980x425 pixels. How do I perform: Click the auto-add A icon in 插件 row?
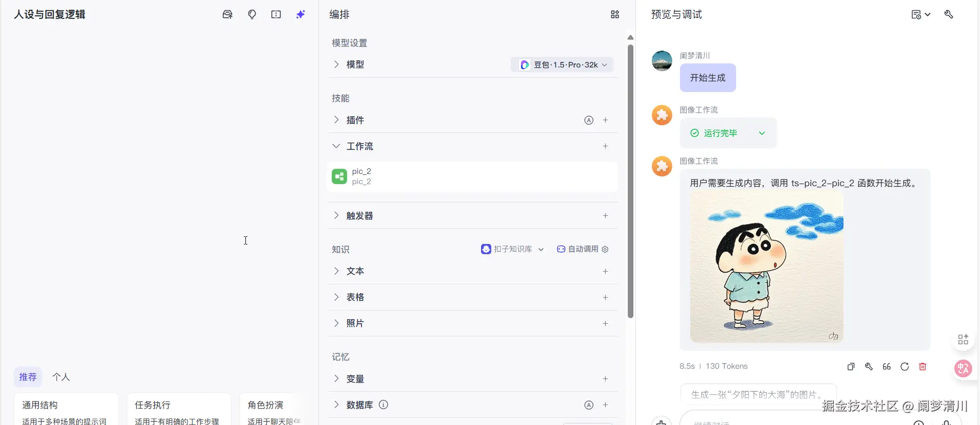pos(589,120)
